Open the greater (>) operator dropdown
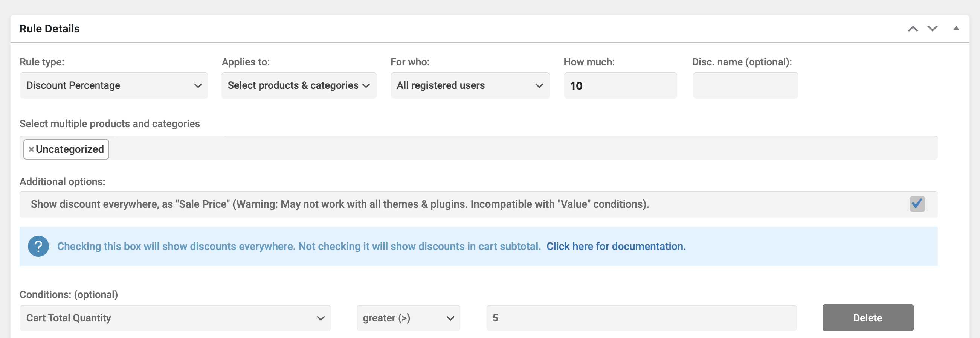Image resolution: width=980 pixels, height=338 pixels. tap(408, 318)
